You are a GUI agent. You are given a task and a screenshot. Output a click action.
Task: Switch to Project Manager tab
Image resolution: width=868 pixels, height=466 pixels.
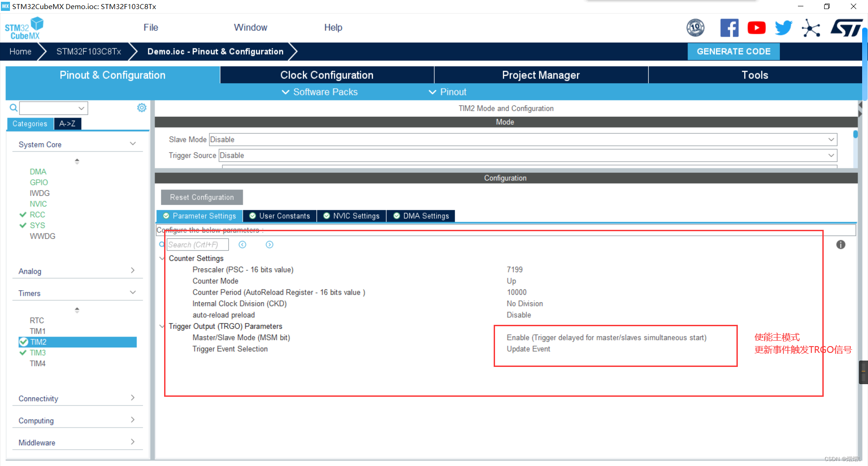(541, 75)
